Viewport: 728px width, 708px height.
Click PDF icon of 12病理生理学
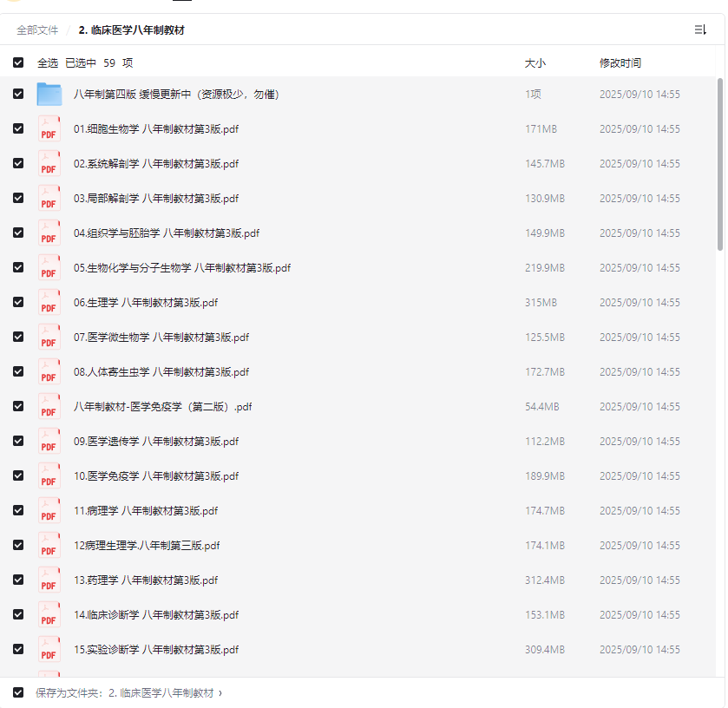[x=49, y=545]
